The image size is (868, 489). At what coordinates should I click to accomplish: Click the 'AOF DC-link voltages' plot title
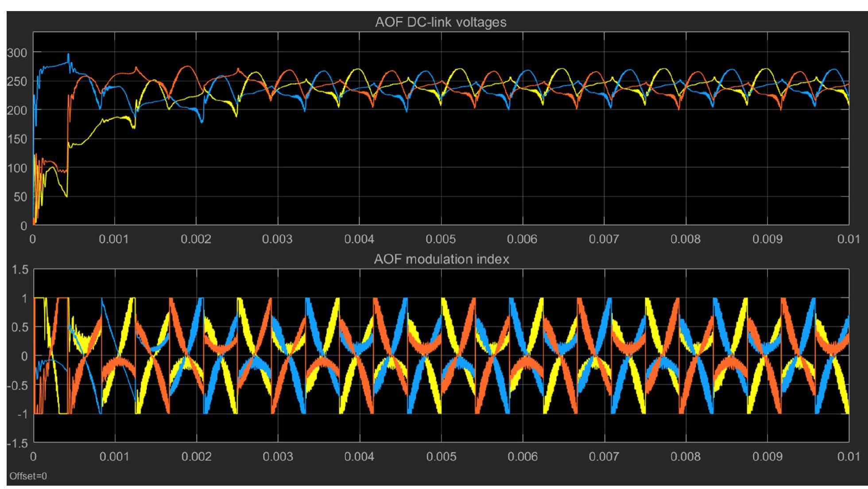coord(441,23)
